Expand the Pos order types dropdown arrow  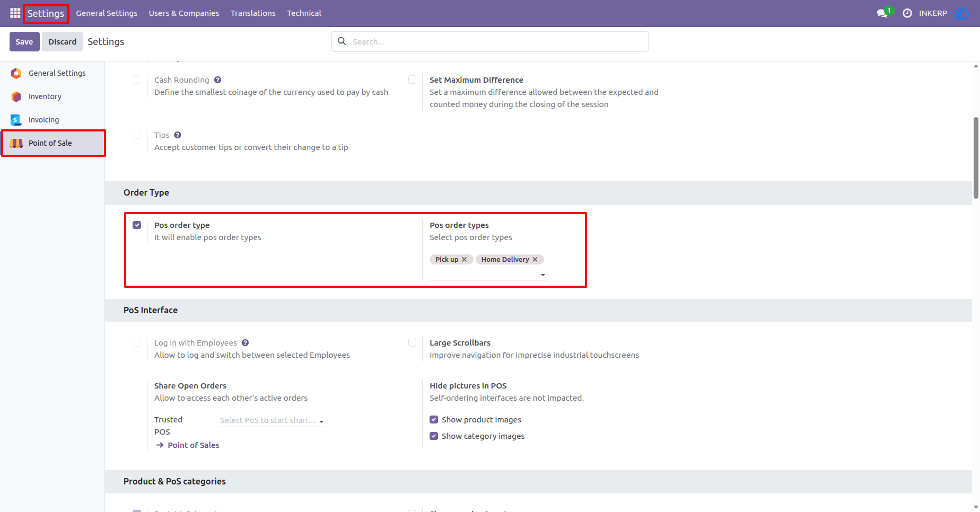[x=543, y=275]
